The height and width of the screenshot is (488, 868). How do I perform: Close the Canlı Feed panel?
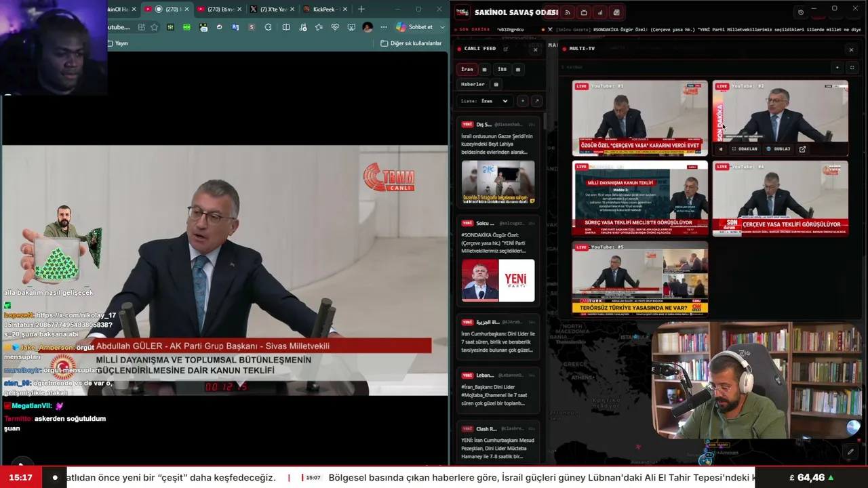[x=535, y=49]
